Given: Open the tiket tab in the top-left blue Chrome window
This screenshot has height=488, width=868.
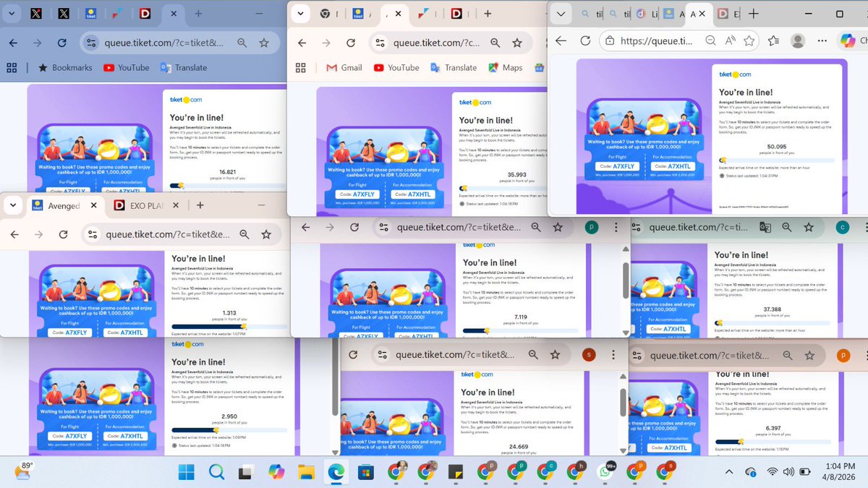Looking at the screenshot, I should coord(90,14).
